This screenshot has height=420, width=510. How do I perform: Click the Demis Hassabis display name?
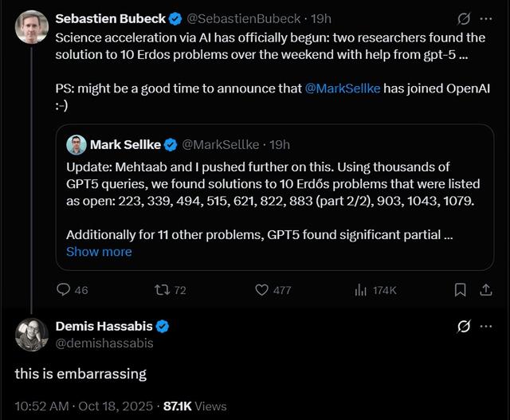104,326
